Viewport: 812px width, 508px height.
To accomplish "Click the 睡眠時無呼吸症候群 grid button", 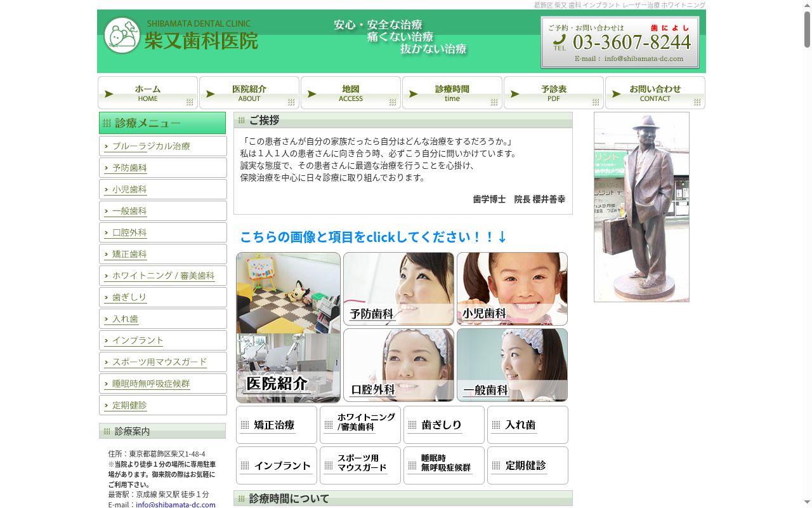I will 444,465.
